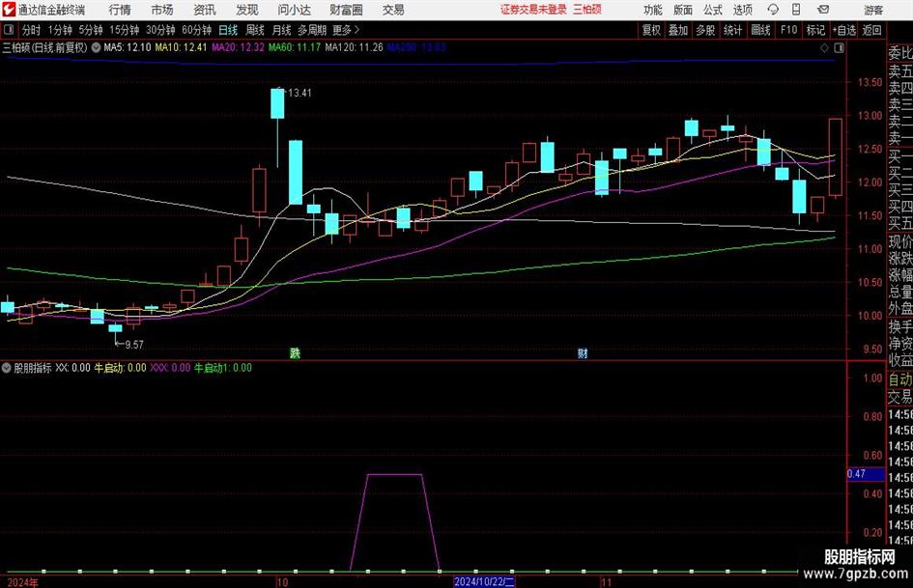The height and width of the screenshot is (588, 913).
Task: Open the 交易 menu
Action: click(x=393, y=10)
